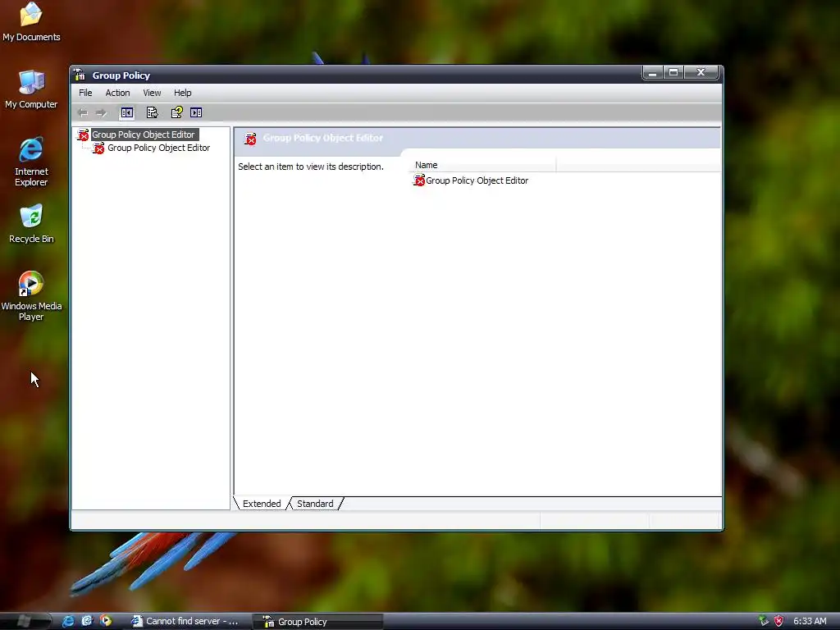Open the Action menu
The image size is (840, 630).
[117, 93]
